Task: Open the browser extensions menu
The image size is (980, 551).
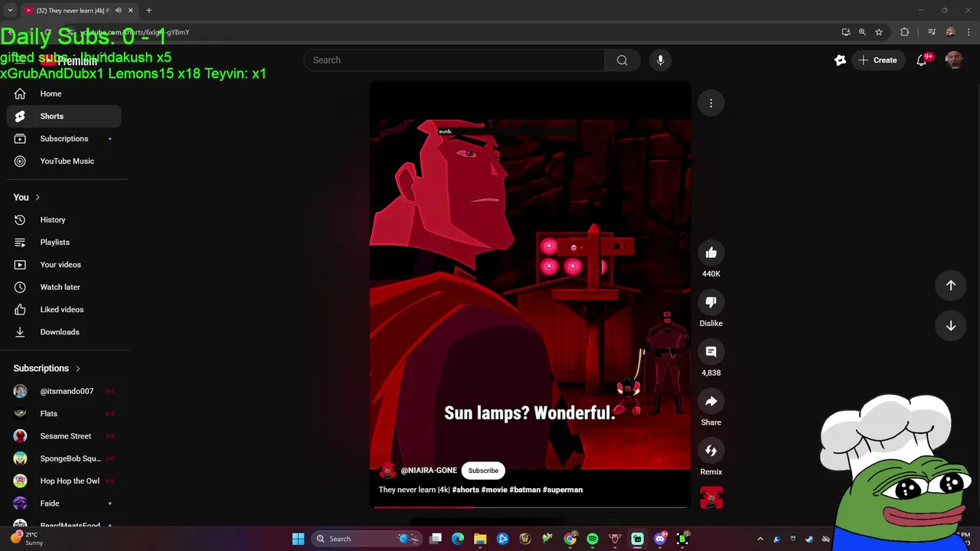Action: click(905, 32)
